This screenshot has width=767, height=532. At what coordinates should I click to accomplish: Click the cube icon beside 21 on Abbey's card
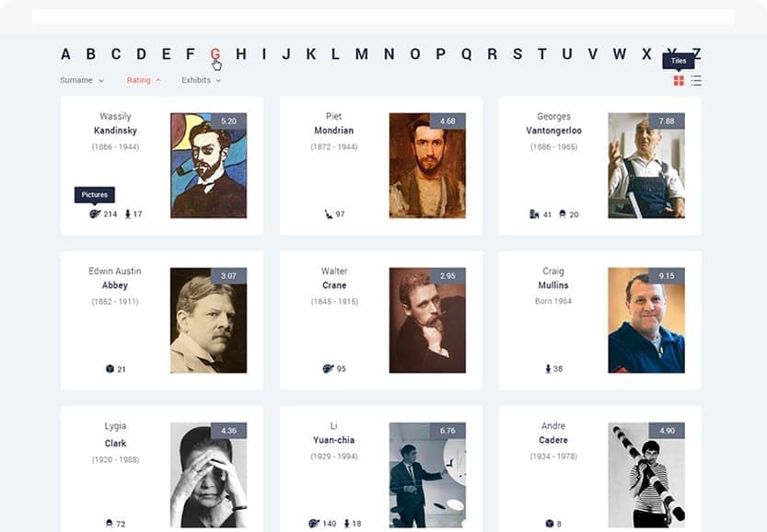click(x=110, y=369)
